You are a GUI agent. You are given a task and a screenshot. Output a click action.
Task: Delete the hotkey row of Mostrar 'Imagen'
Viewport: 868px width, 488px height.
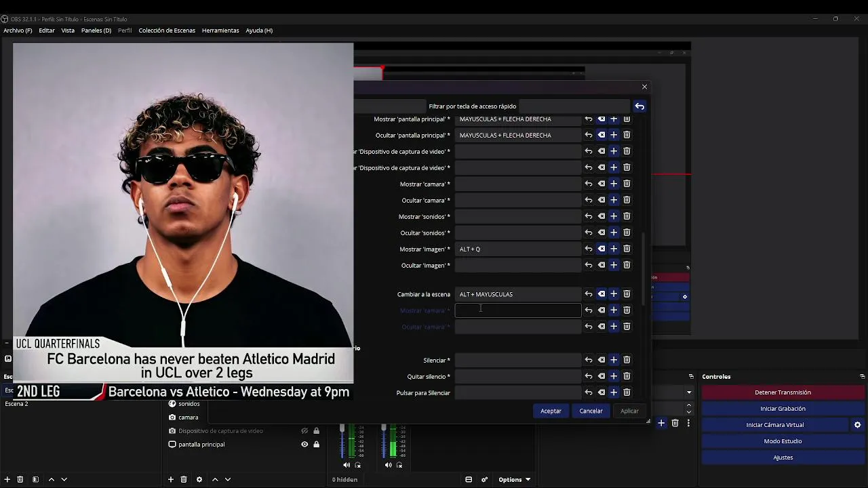(x=627, y=249)
